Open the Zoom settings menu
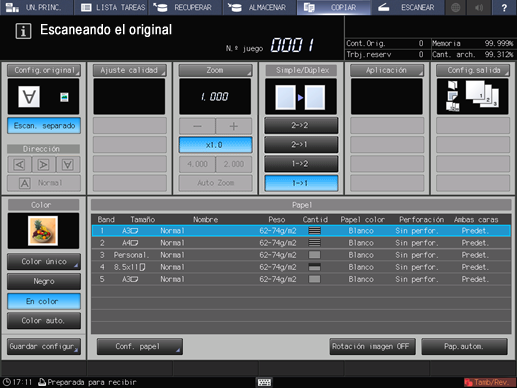The image size is (517, 388). pos(215,70)
